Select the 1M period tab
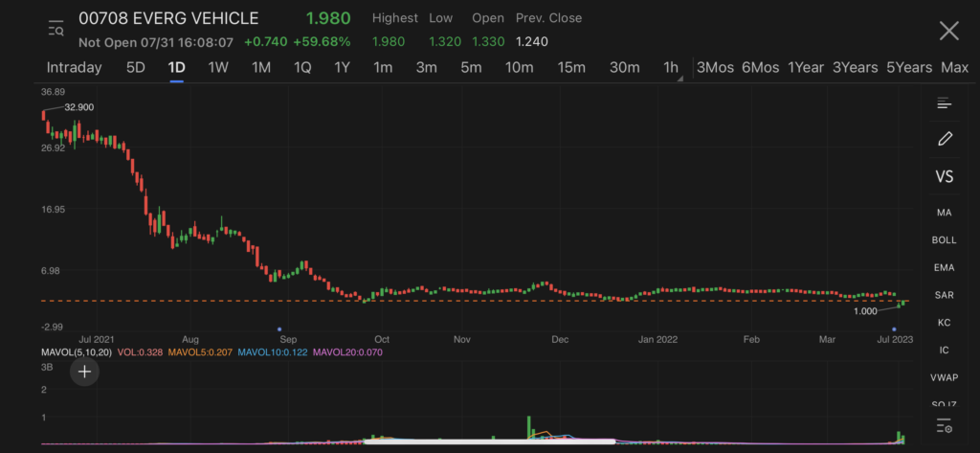The image size is (980, 453). [x=260, y=68]
